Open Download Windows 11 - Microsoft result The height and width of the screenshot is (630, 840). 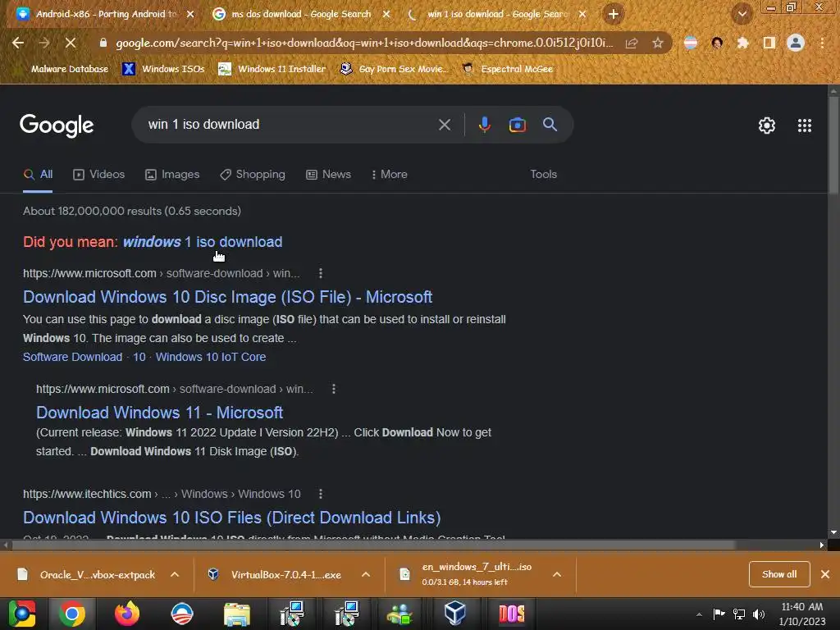[160, 413]
